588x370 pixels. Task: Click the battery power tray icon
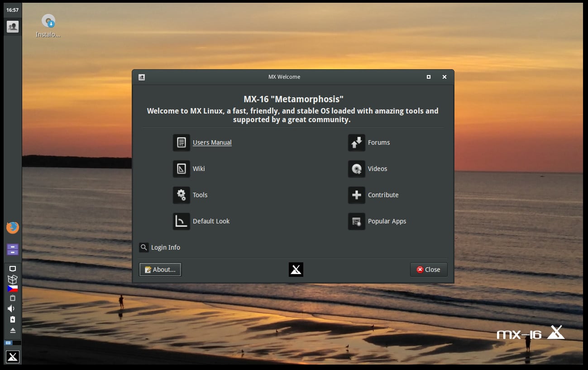point(13,319)
